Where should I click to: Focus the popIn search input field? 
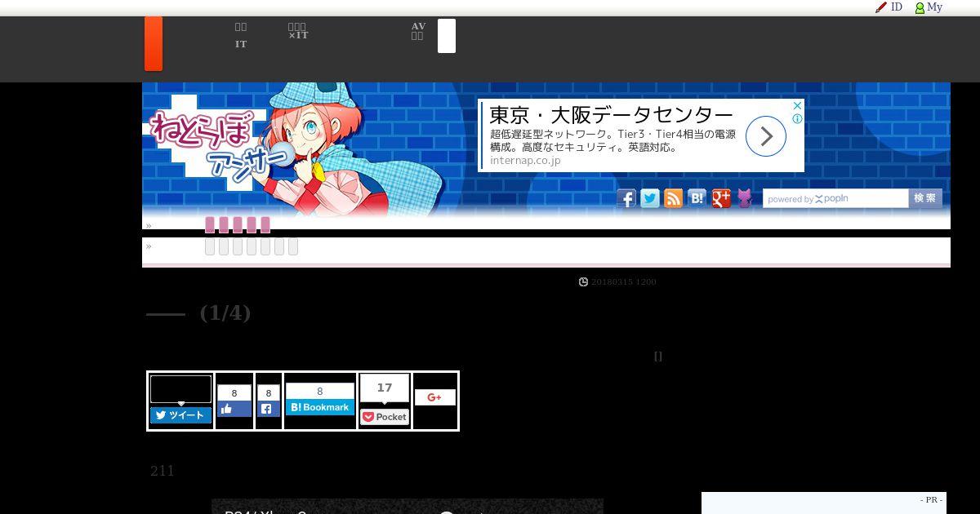tap(835, 198)
